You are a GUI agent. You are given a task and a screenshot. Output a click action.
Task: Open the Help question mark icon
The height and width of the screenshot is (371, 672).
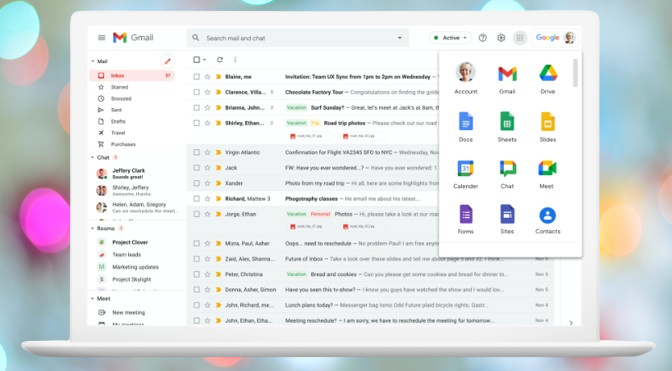click(483, 38)
